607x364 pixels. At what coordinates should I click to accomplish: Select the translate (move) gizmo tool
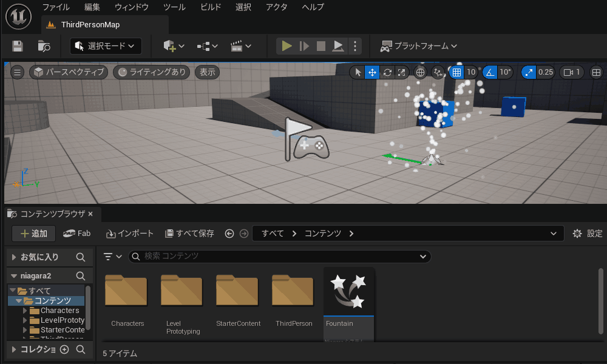point(372,72)
